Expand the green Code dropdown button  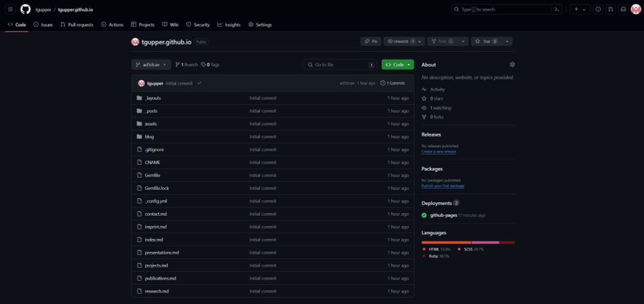[397, 65]
